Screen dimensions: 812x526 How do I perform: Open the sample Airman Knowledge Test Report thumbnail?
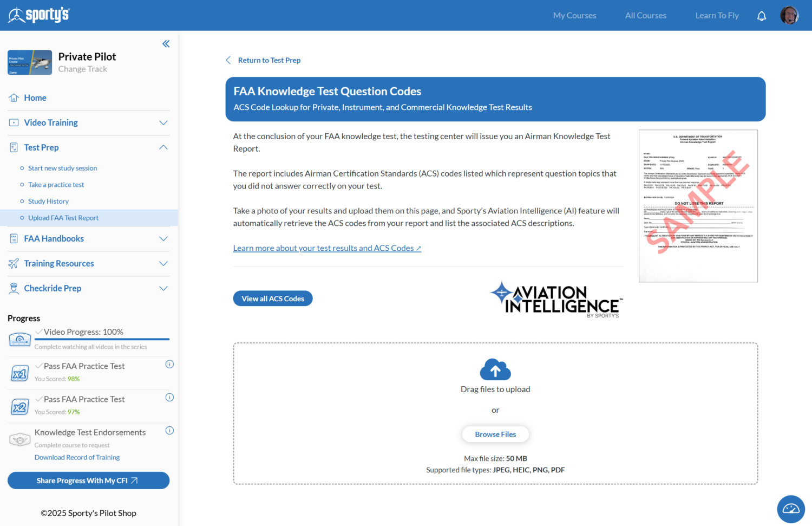(x=698, y=205)
